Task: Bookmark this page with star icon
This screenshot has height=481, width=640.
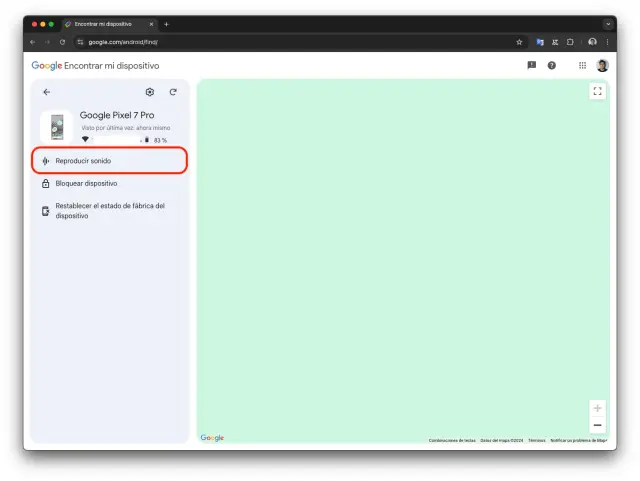Action: (519, 42)
